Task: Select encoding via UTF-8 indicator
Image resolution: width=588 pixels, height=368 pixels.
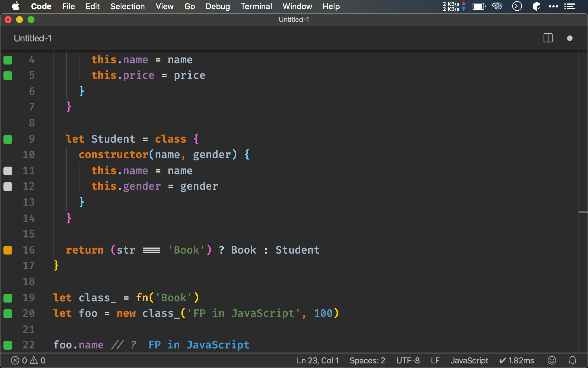Action: [x=408, y=360]
